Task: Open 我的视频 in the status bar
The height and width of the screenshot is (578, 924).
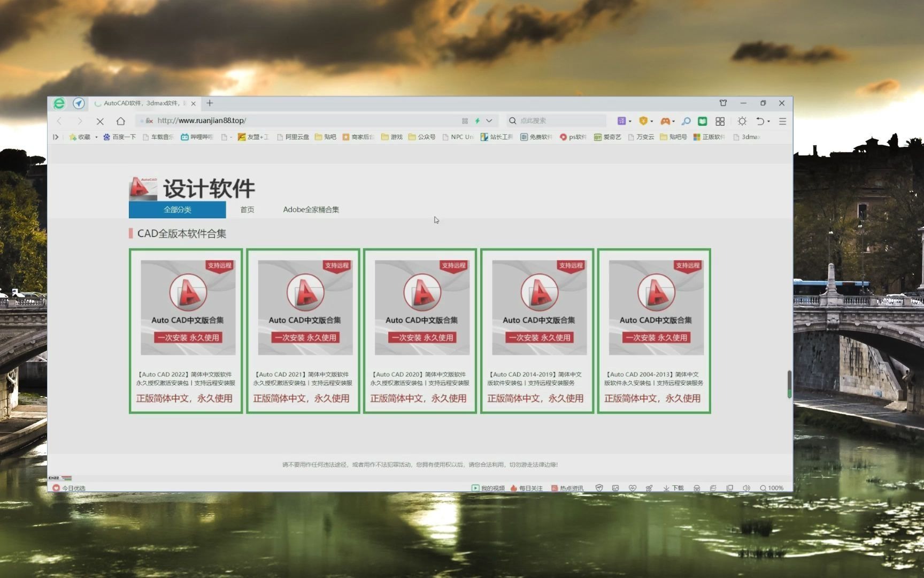Action: [x=488, y=488]
